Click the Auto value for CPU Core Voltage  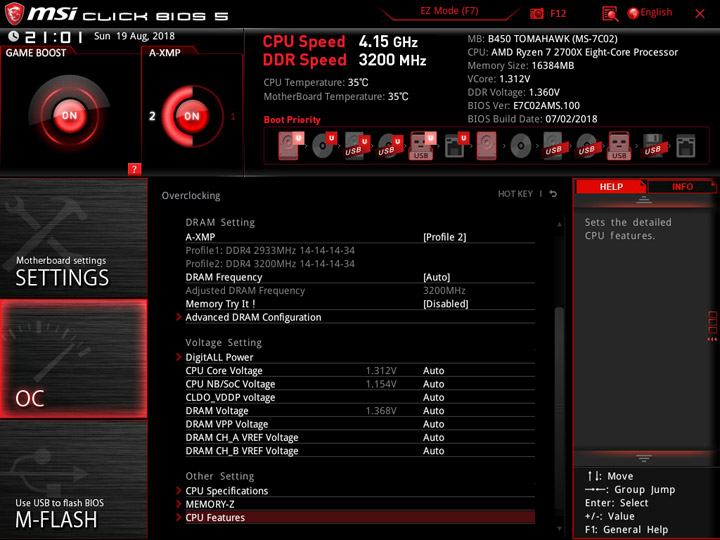[x=433, y=371]
